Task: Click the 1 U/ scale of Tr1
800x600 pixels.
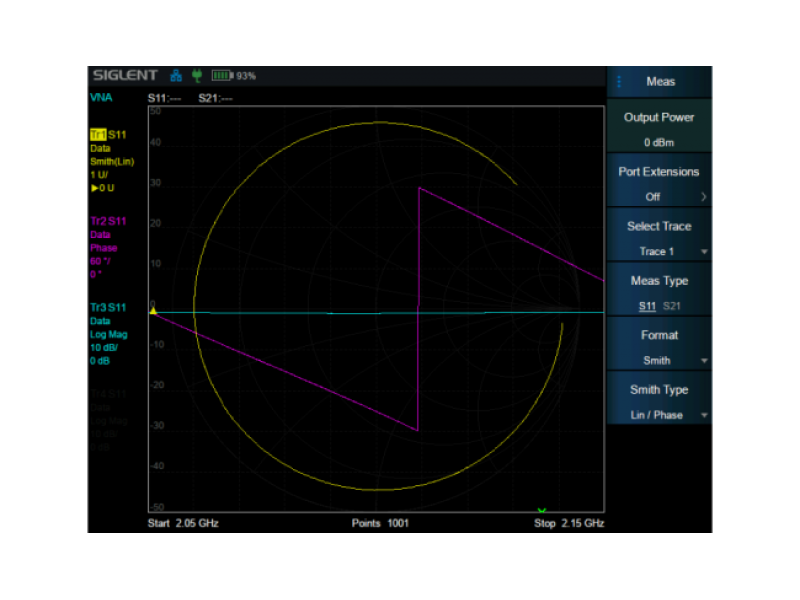Action: [x=99, y=175]
